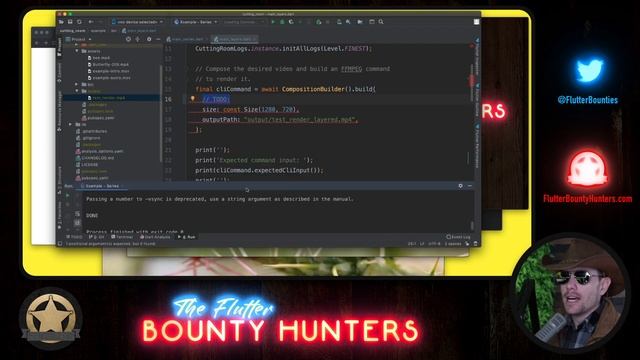Click the open folder icon in main toolbar
The width and height of the screenshot is (640, 360).
pos(61,22)
